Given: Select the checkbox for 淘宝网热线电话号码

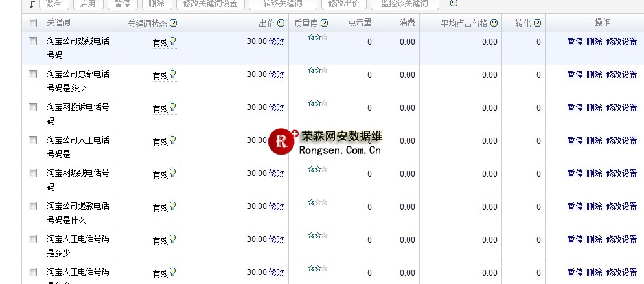Looking at the screenshot, I should 33,173.
